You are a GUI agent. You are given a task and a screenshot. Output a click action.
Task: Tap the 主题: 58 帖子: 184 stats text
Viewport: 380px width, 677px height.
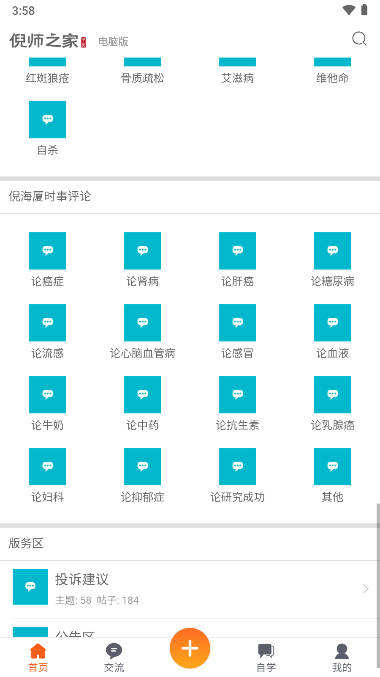click(97, 600)
